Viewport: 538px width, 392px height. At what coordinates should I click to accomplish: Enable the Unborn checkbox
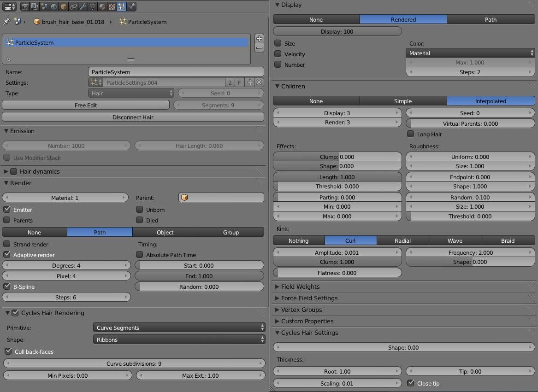pyautogui.click(x=139, y=209)
